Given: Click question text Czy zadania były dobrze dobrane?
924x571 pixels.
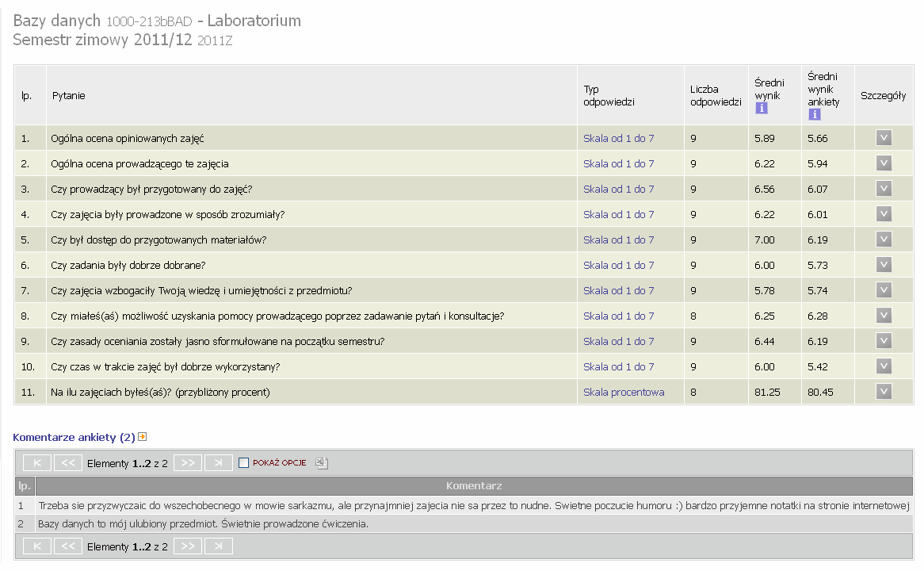Looking at the screenshot, I should 128,266.
